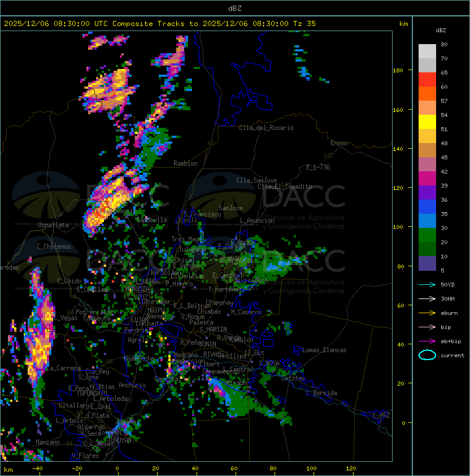Click the TUPUNGATO label

click(92, 393)
